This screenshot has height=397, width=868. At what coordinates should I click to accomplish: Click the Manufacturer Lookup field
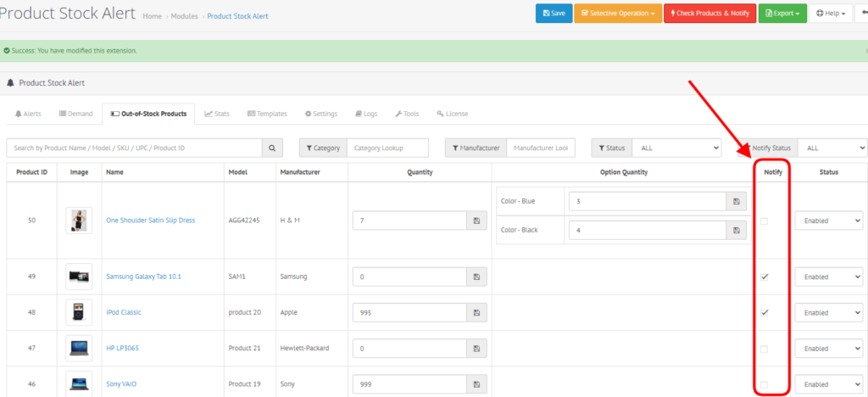(541, 148)
